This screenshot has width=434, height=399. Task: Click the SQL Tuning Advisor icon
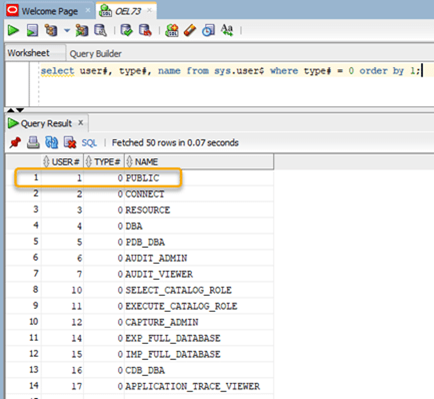pos(100,30)
